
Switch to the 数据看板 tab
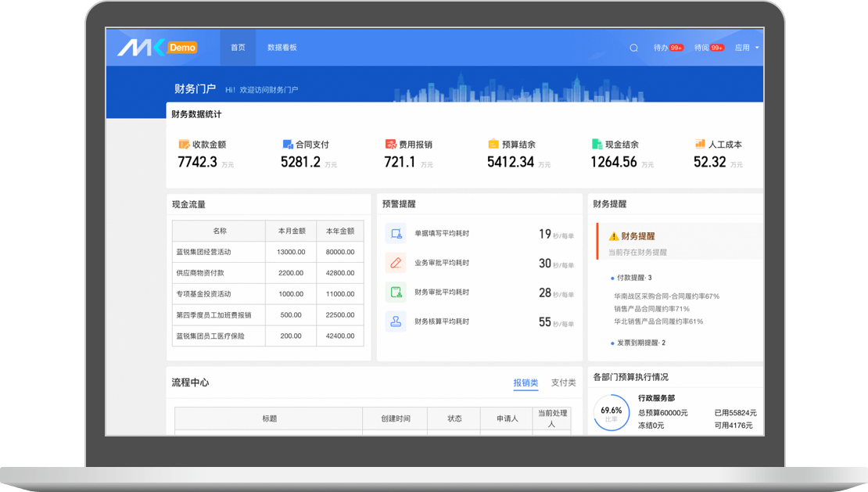click(x=282, y=48)
